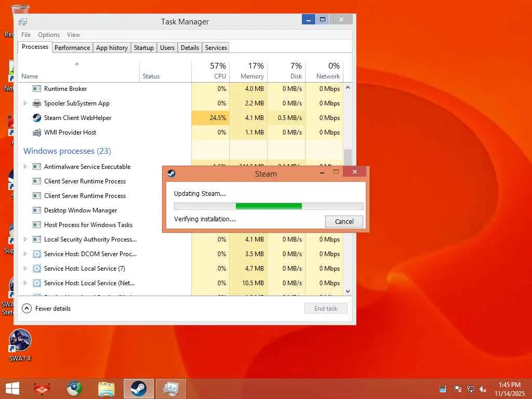Click the muted volume tray icon
This screenshot has height=399, width=532.
pyautogui.click(x=483, y=389)
